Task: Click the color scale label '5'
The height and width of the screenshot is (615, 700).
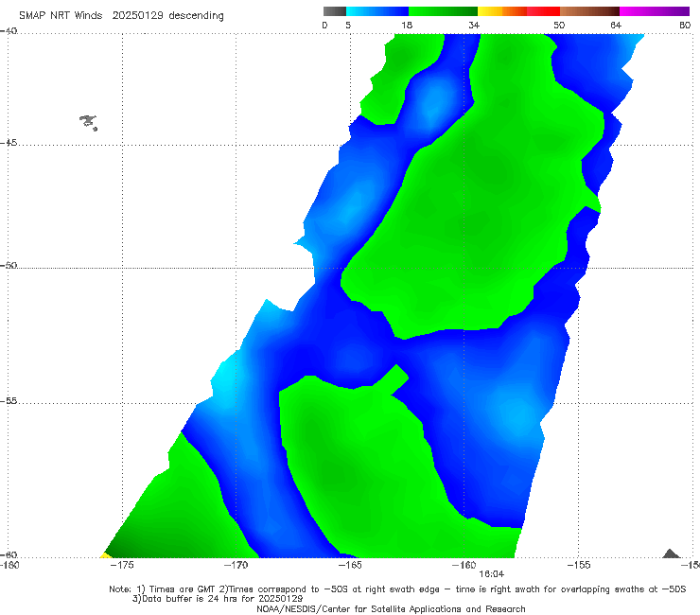Action: 348,25
